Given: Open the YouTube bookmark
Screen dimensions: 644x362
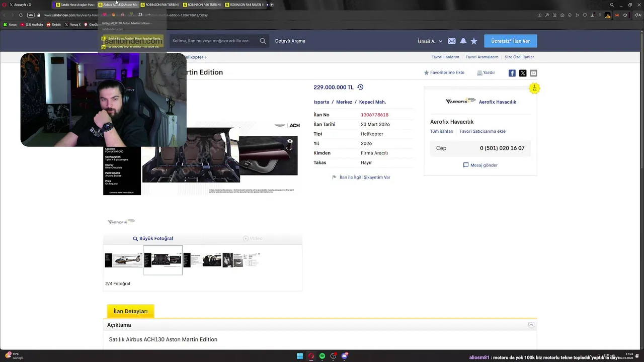Looking at the screenshot, I should pos(31,24).
